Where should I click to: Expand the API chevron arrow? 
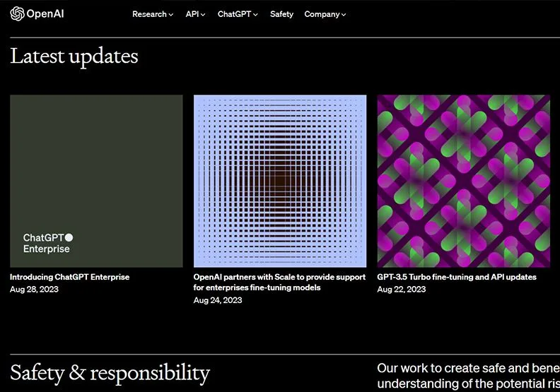(203, 15)
